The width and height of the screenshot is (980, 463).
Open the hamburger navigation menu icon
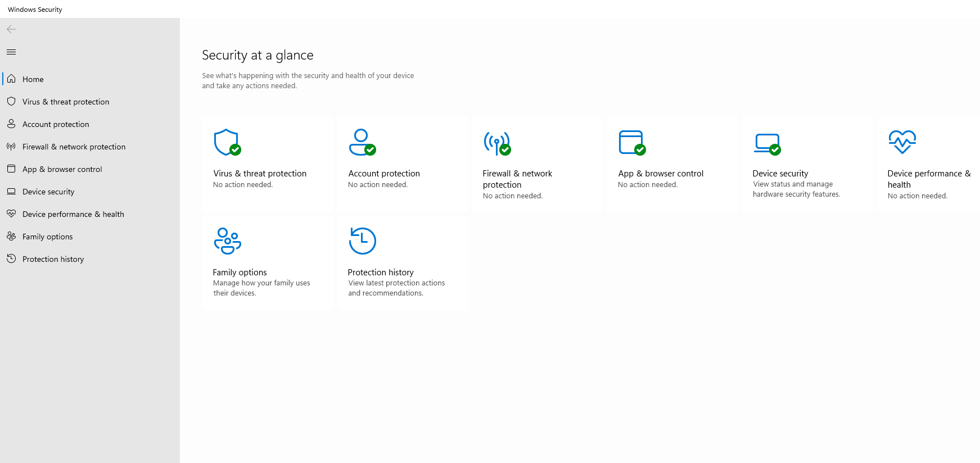[11, 52]
